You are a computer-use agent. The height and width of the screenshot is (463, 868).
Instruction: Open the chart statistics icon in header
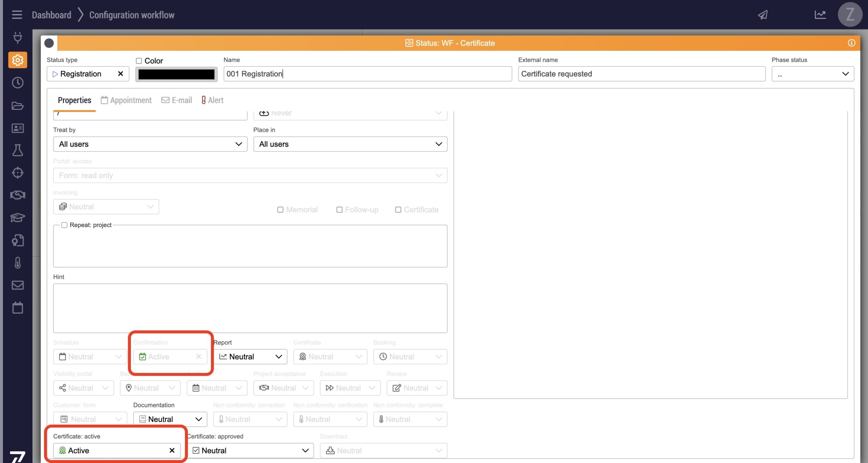(x=820, y=15)
